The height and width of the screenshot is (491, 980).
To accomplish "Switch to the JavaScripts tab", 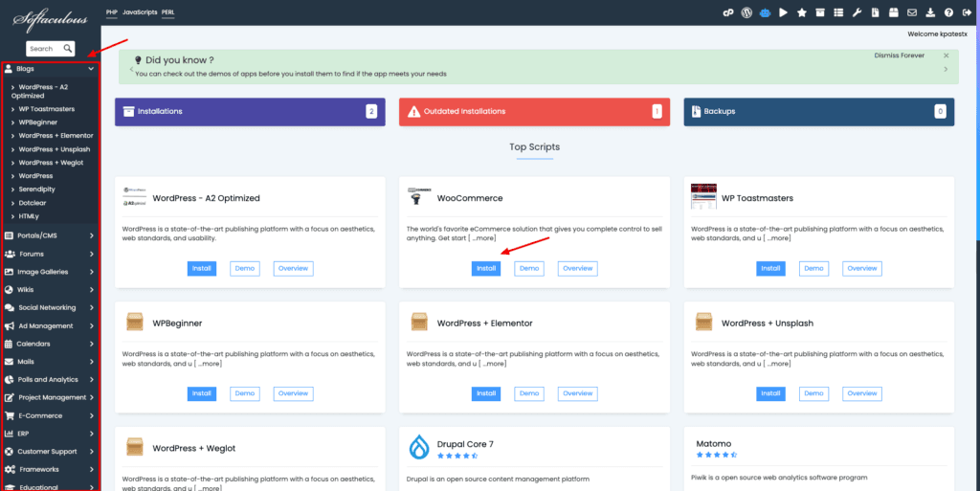I will pyautogui.click(x=140, y=11).
